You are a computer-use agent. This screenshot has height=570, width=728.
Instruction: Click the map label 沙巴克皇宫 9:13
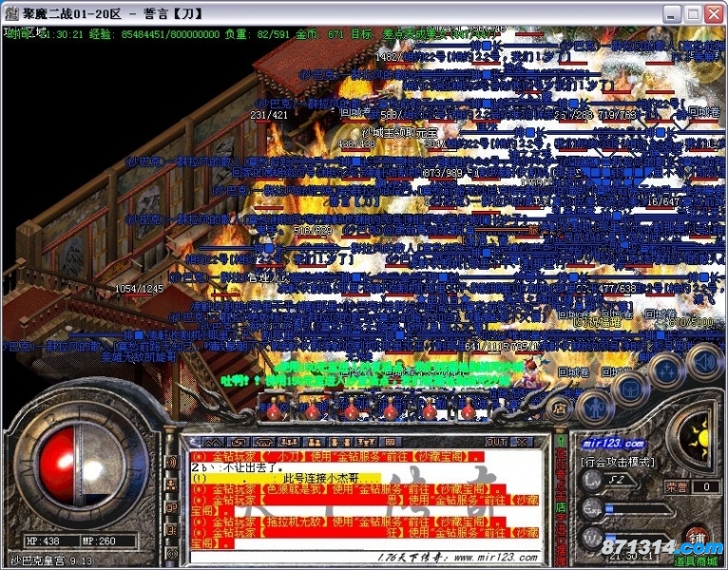51,560
